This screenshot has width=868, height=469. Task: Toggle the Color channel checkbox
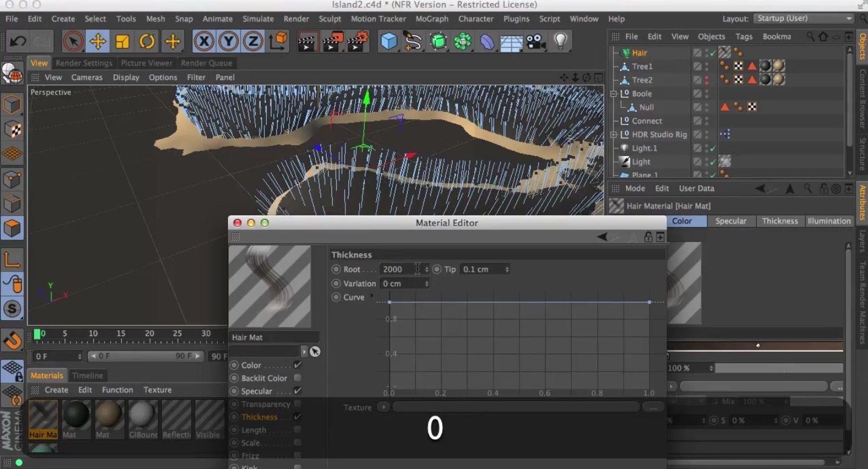tap(297, 365)
